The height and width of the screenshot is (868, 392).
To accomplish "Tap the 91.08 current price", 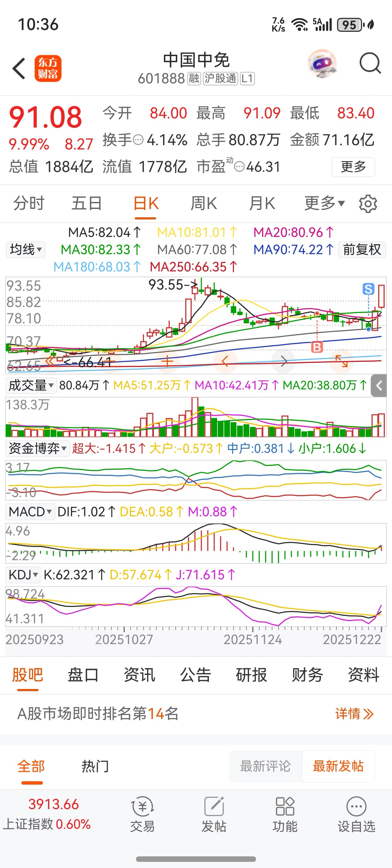I will [45, 117].
